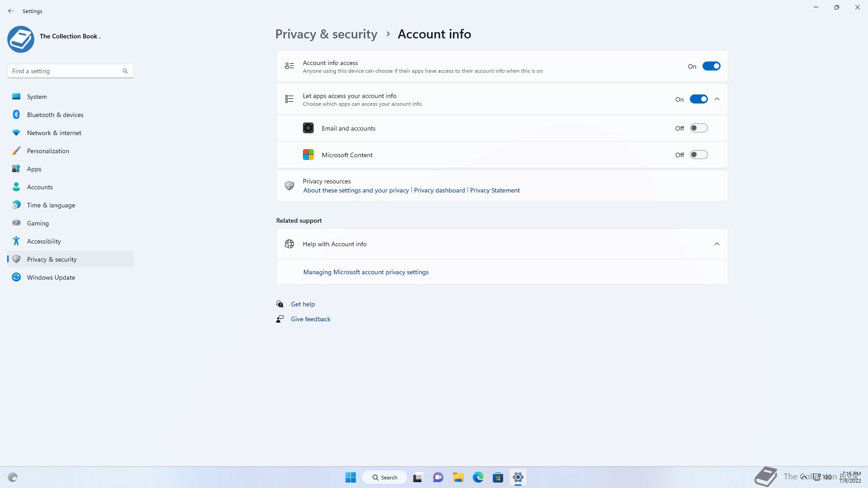The width and height of the screenshot is (868, 488).
Task: Collapse Help with Account info section
Action: pos(717,244)
